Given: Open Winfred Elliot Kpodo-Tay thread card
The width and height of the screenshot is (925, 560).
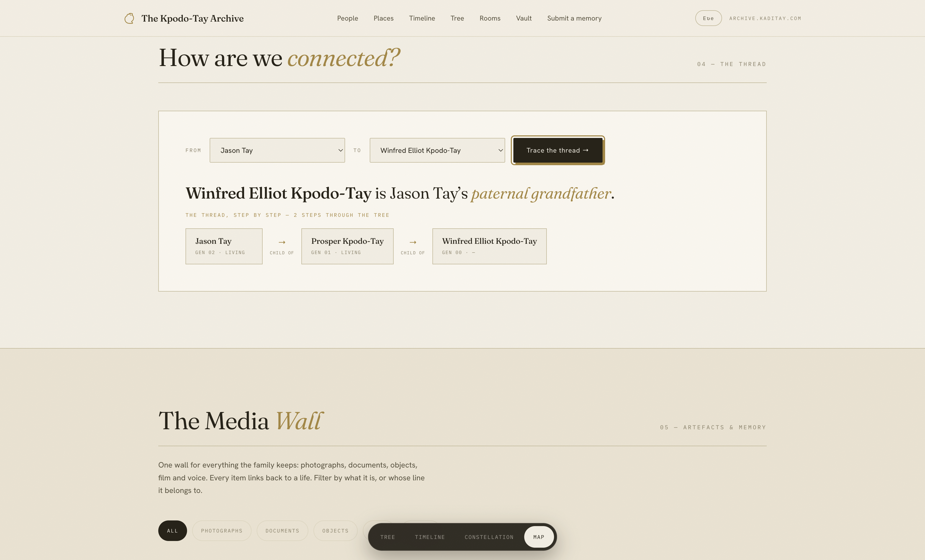Looking at the screenshot, I should point(489,246).
